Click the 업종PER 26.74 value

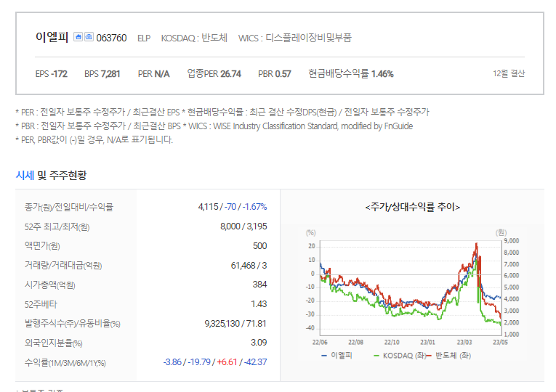point(214,73)
